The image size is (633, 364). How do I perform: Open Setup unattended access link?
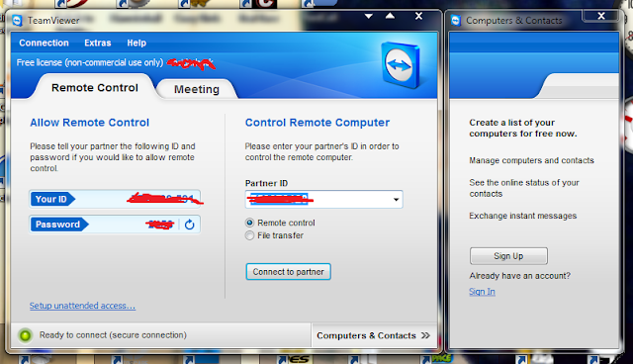pos(82,306)
